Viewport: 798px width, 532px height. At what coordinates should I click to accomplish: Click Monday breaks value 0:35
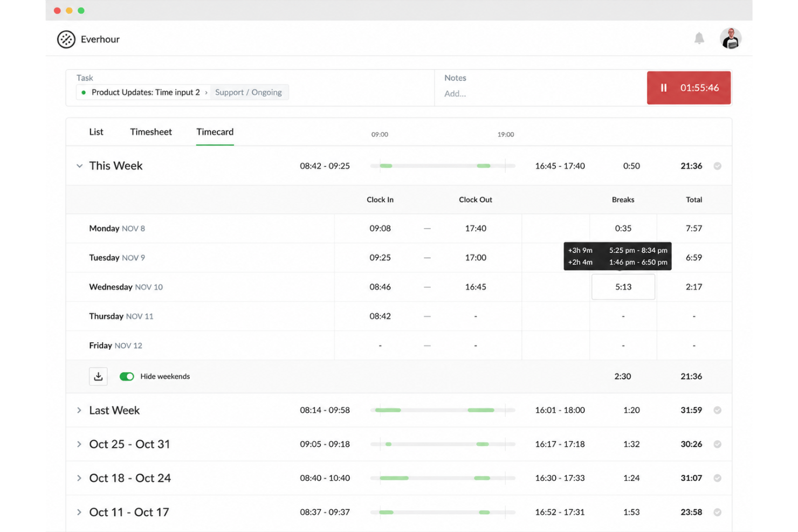pyautogui.click(x=623, y=229)
